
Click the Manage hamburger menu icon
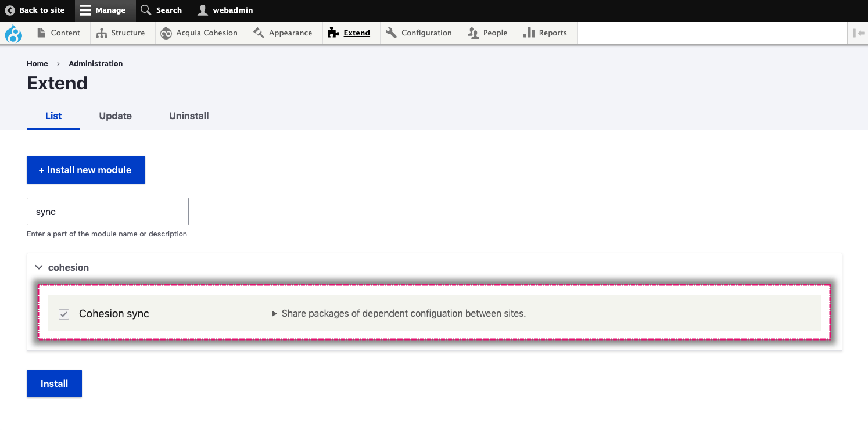click(x=85, y=10)
